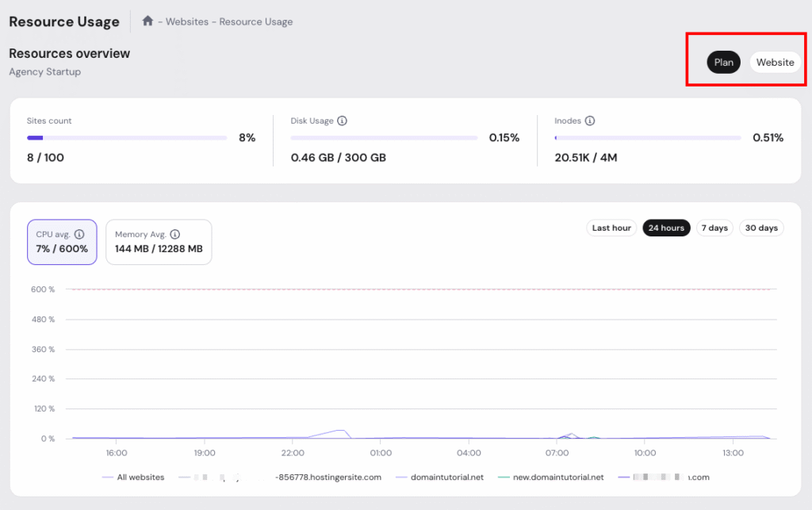
Task: Select the CPU avg. metric card
Action: tap(62, 242)
